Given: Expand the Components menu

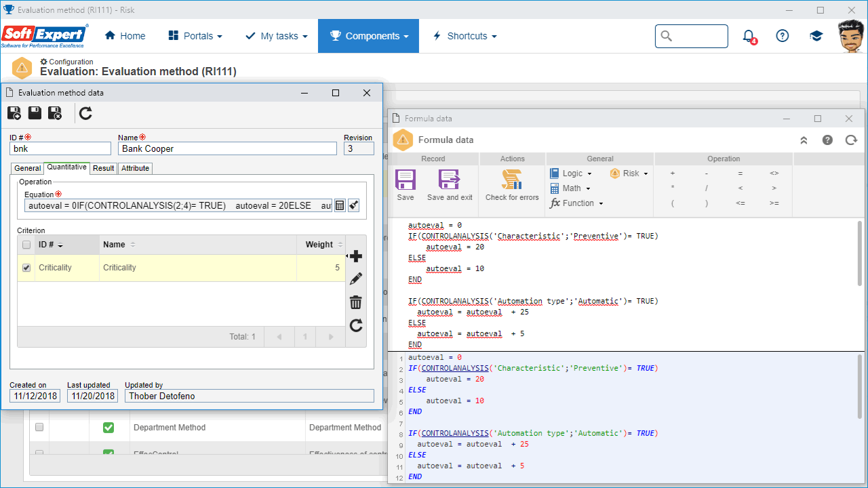Looking at the screenshot, I should (x=368, y=36).
